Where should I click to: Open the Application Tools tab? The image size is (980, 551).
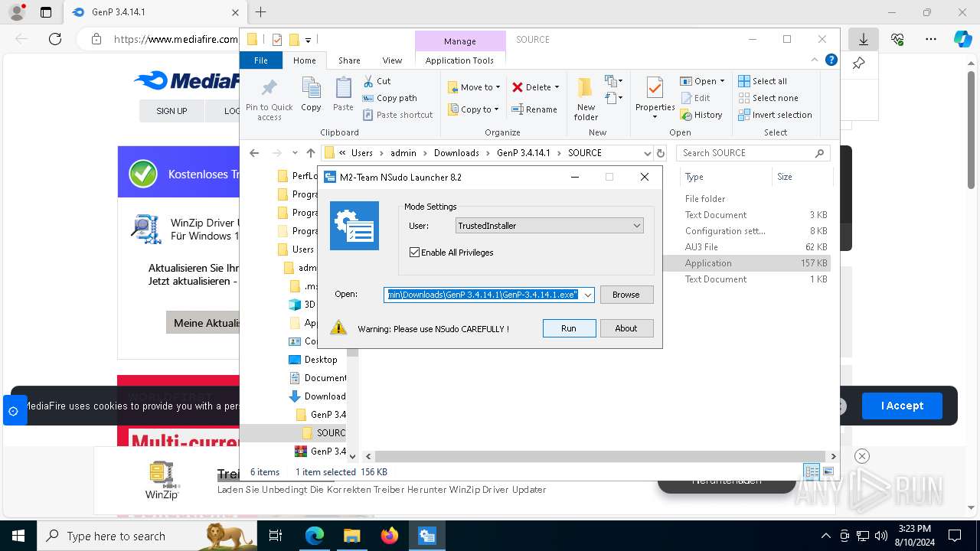pyautogui.click(x=459, y=60)
